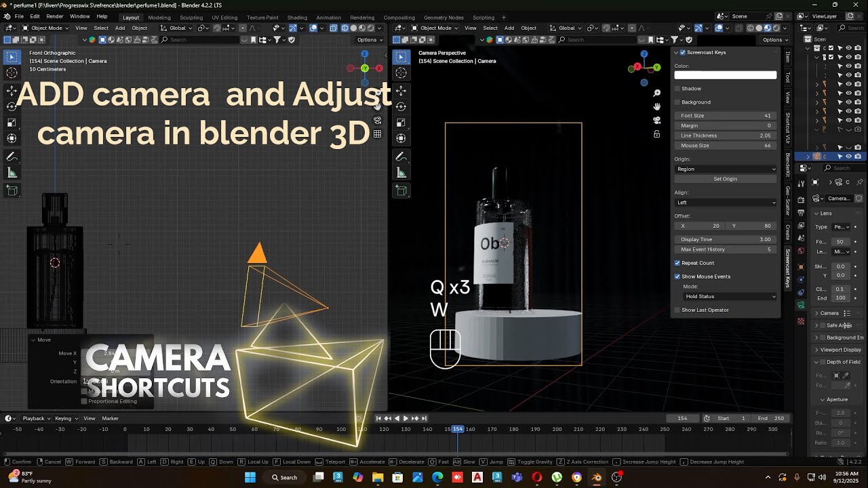
Task: Open the Windows Start menu
Action: [250, 477]
